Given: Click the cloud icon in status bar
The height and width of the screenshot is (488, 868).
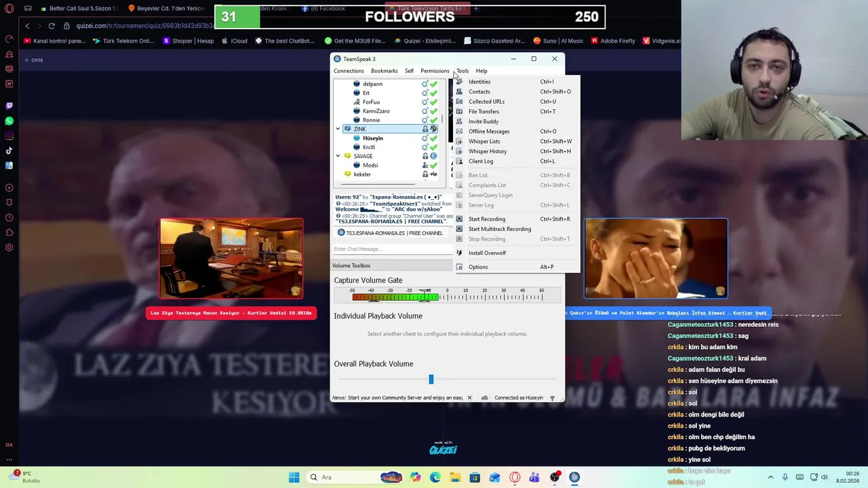Looking at the screenshot, I should click(x=484, y=398).
